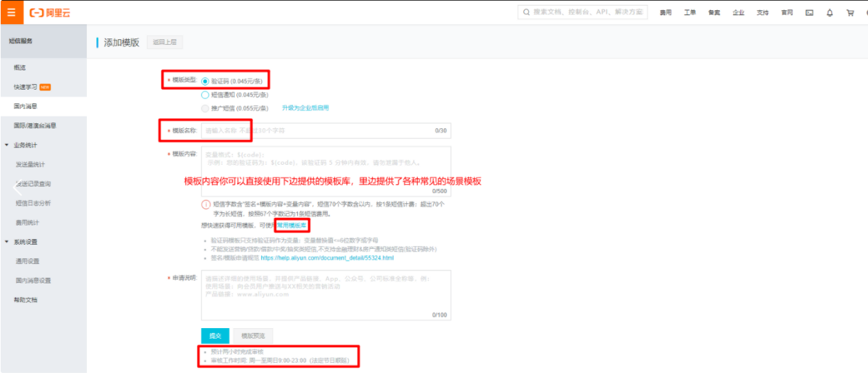The image size is (868, 375).
Task: Open 发送记录查询 in the sidebar
Action: pyautogui.click(x=33, y=184)
